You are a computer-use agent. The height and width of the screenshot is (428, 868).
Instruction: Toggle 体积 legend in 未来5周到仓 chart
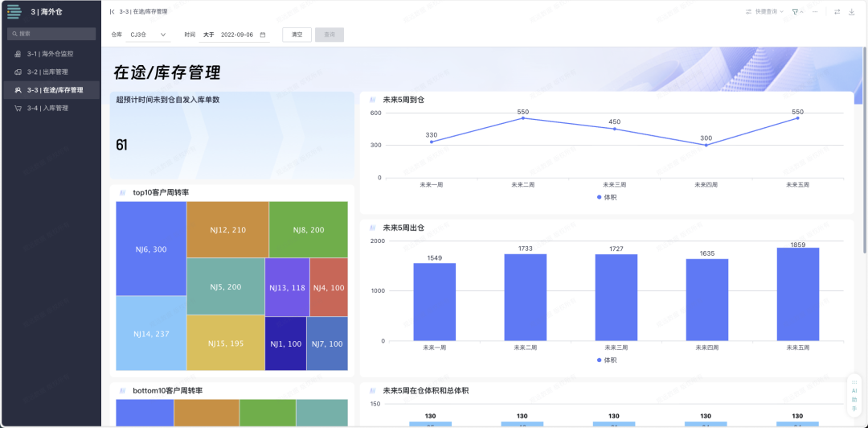tap(607, 197)
